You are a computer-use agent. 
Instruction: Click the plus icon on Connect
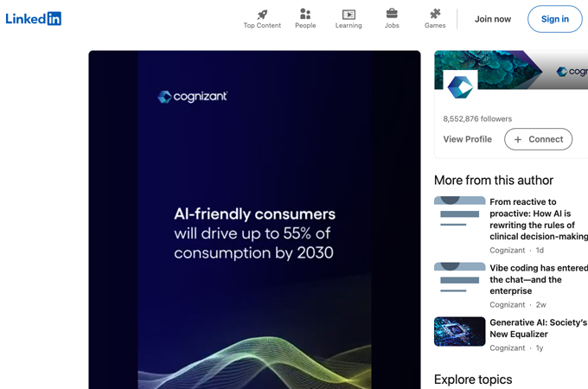[518, 139]
